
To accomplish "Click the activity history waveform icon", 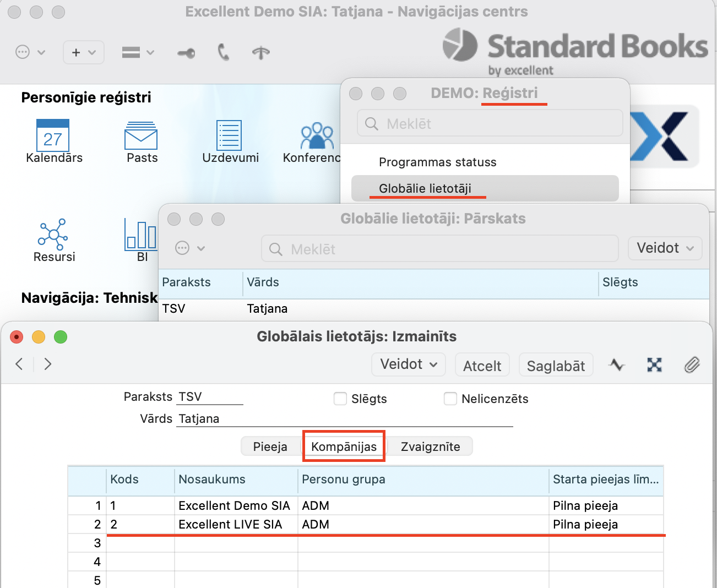I will click(617, 364).
